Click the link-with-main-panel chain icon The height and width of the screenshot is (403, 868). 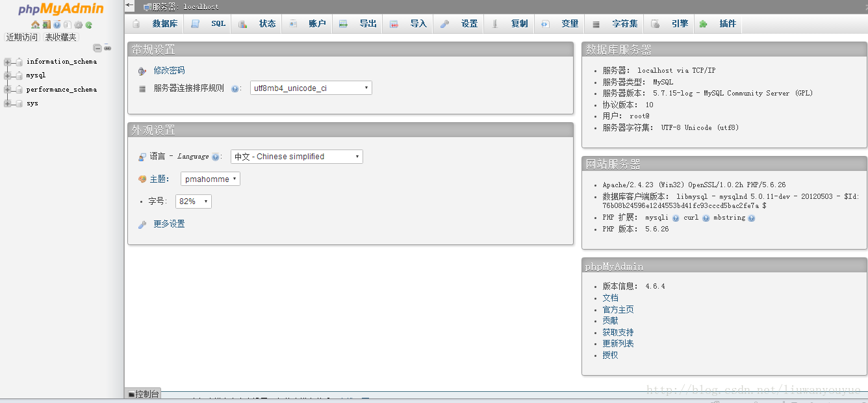[x=107, y=47]
